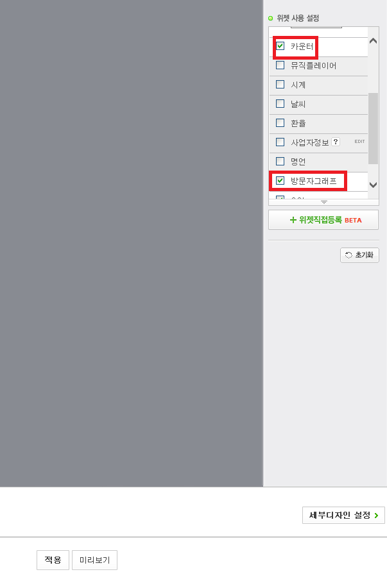Turn on the 날씨 widget checkbox

pos(280,103)
